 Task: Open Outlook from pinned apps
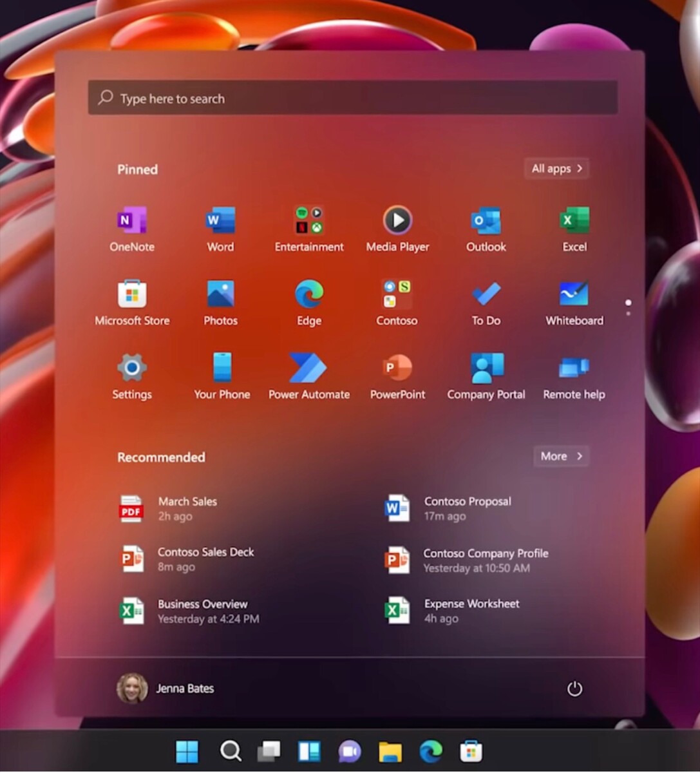point(486,229)
